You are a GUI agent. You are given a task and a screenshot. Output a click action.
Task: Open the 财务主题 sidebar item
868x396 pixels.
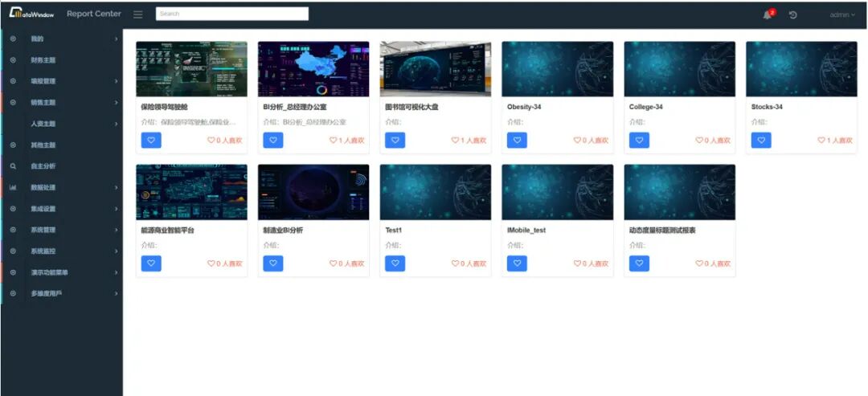pyautogui.click(x=62, y=59)
